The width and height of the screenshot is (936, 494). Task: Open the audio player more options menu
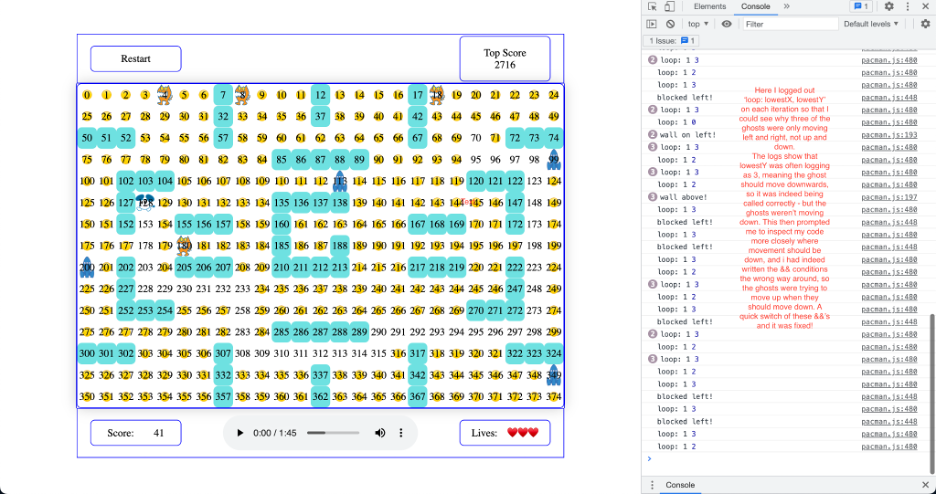pos(401,433)
